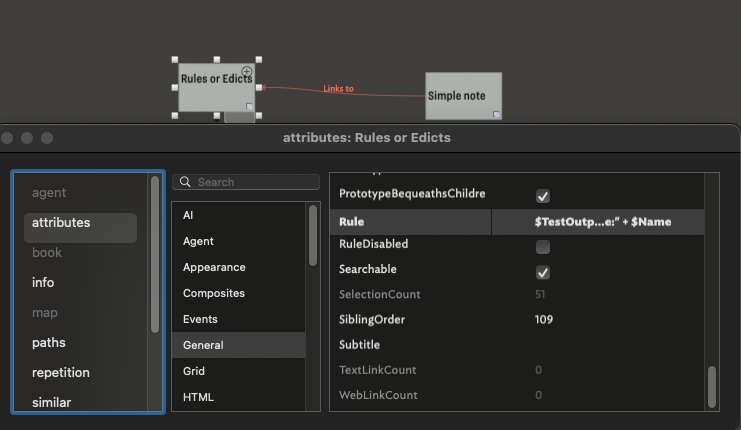Click the magnifying glass search icon
The image size is (741, 430).
[185, 182]
